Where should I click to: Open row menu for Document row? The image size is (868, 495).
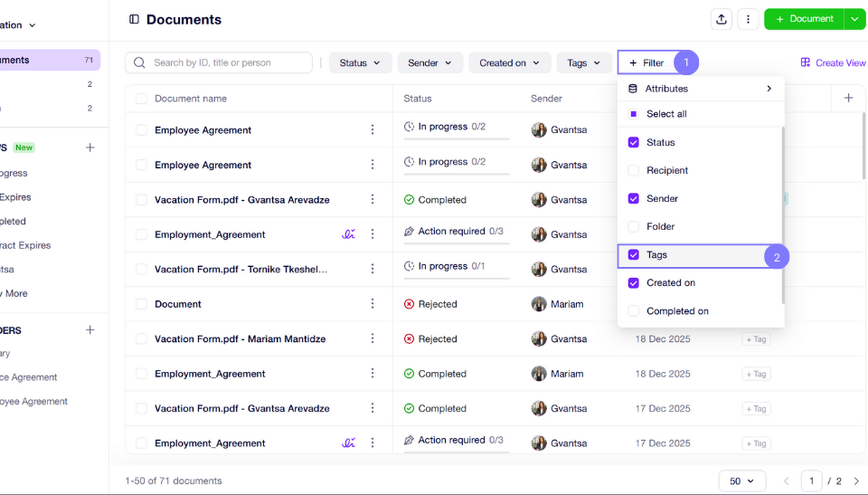[372, 304]
